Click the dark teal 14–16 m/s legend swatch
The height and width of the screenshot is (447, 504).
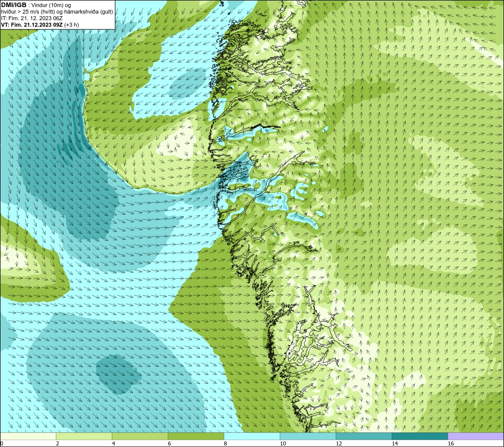tap(420, 436)
